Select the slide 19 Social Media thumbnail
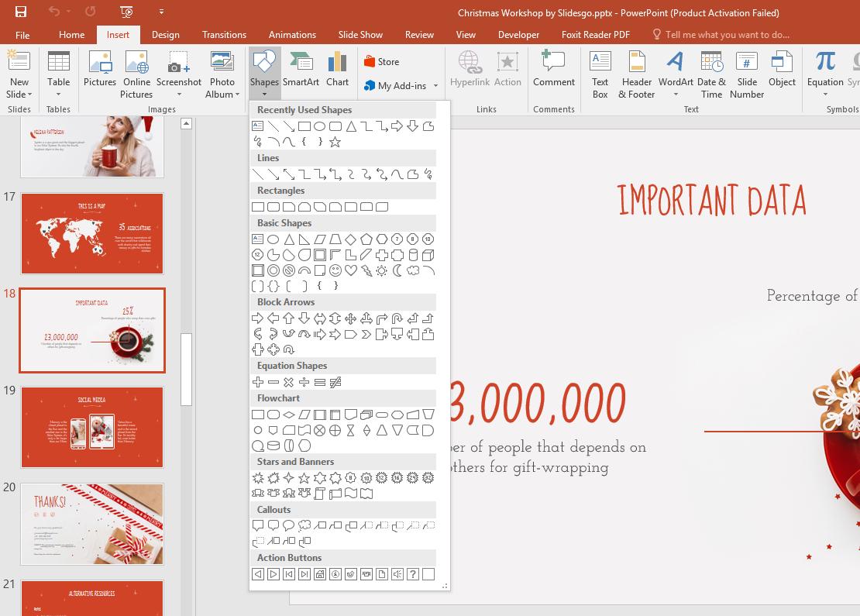 tap(92, 427)
